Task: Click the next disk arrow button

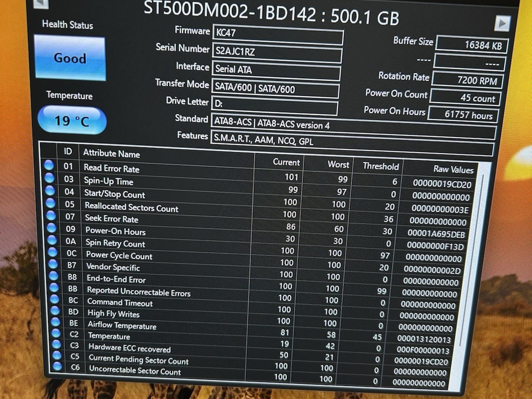Action: pos(503,24)
